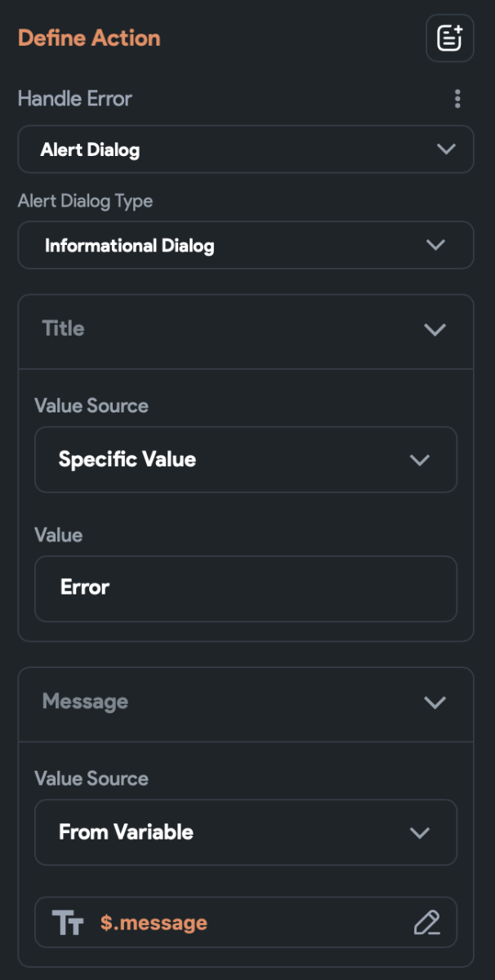Select the $.message variable text
Image resolution: width=495 pixels, height=980 pixels.
[154, 923]
